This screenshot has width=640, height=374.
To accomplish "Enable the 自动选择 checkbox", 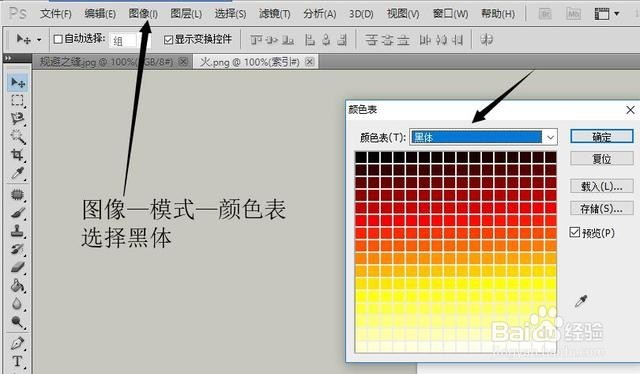I will click(58, 39).
